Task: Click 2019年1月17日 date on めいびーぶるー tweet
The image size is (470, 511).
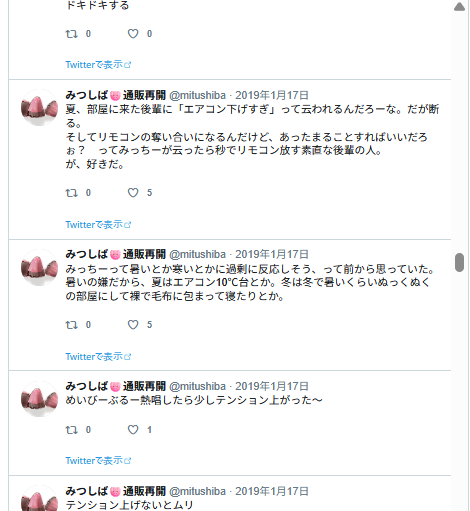Action: pos(272,386)
